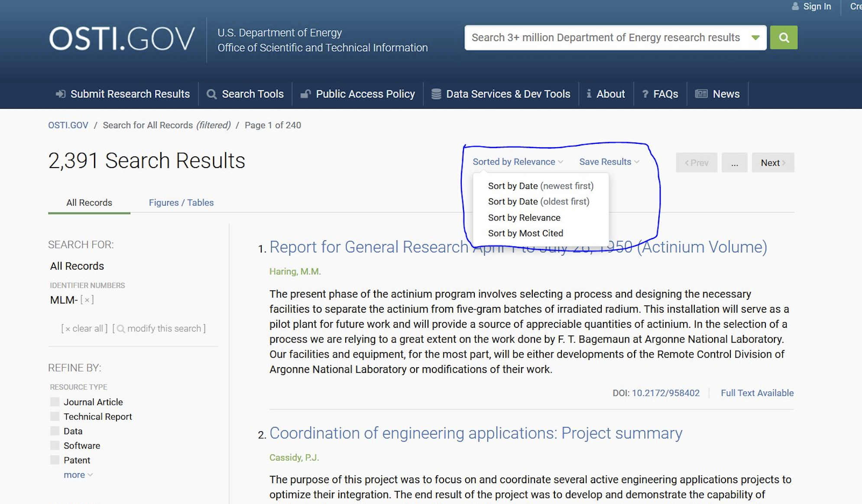Check the Data resource type checkbox
The width and height of the screenshot is (862, 504).
(x=55, y=430)
